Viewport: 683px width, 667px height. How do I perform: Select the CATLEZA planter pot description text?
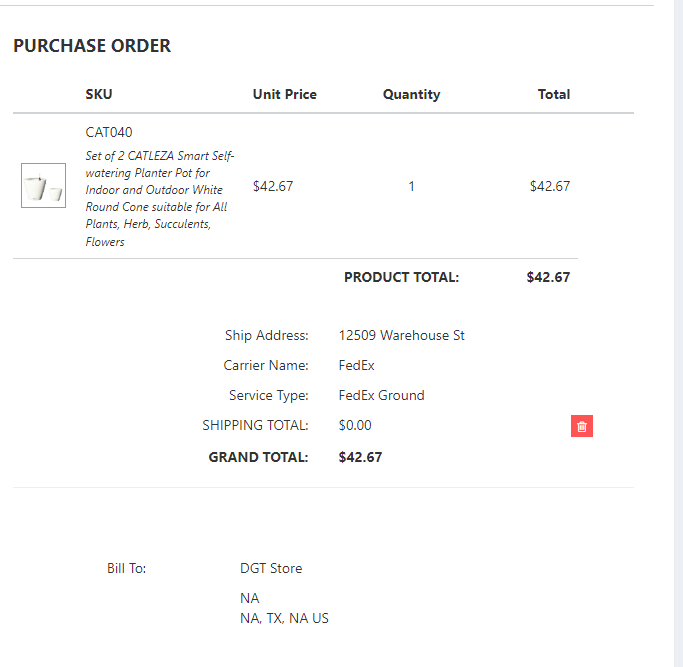point(159,198)
